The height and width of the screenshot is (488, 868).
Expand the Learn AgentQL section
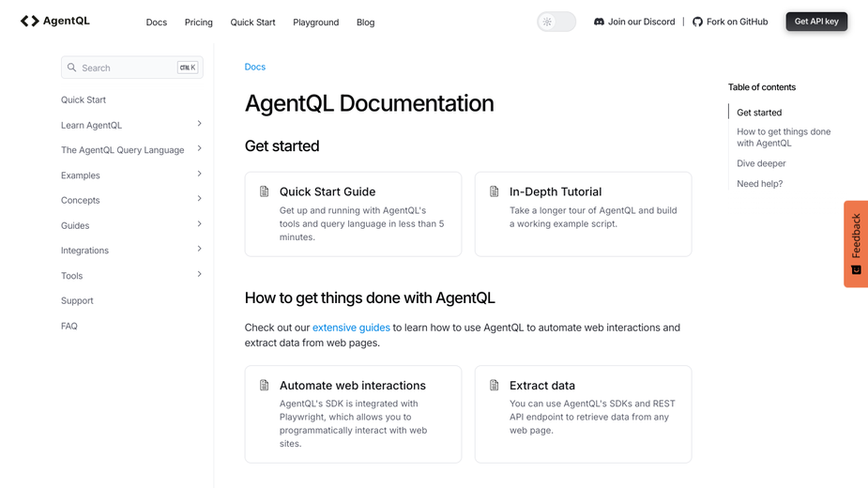coord(199,124)
